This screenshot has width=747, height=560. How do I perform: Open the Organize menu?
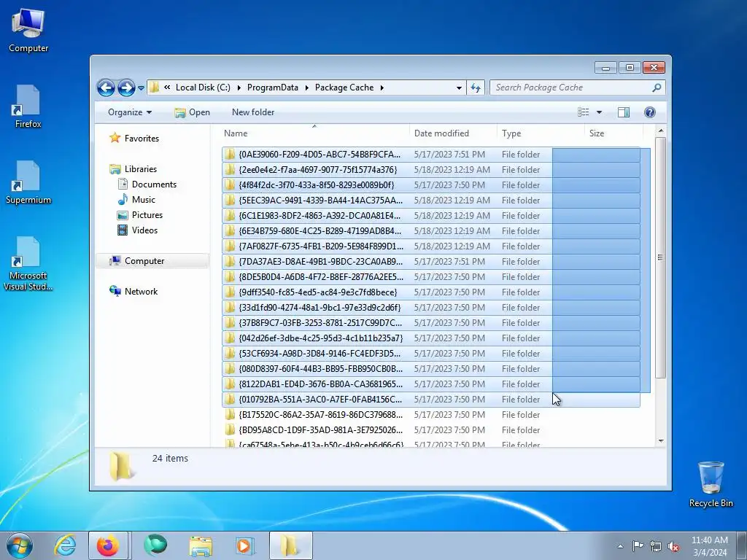[x=130, y=112]
